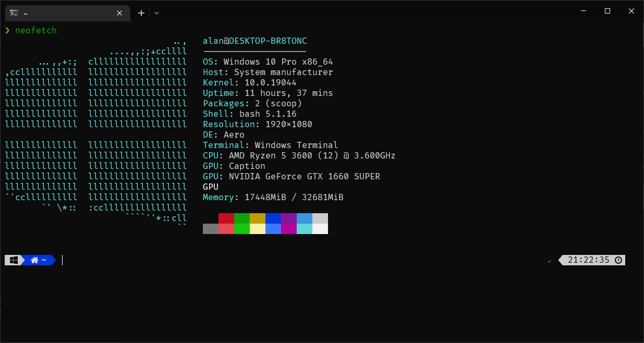Click the purple color block, top row
Viewport: 644px width, 343px height.
click(x=289, y=218)
